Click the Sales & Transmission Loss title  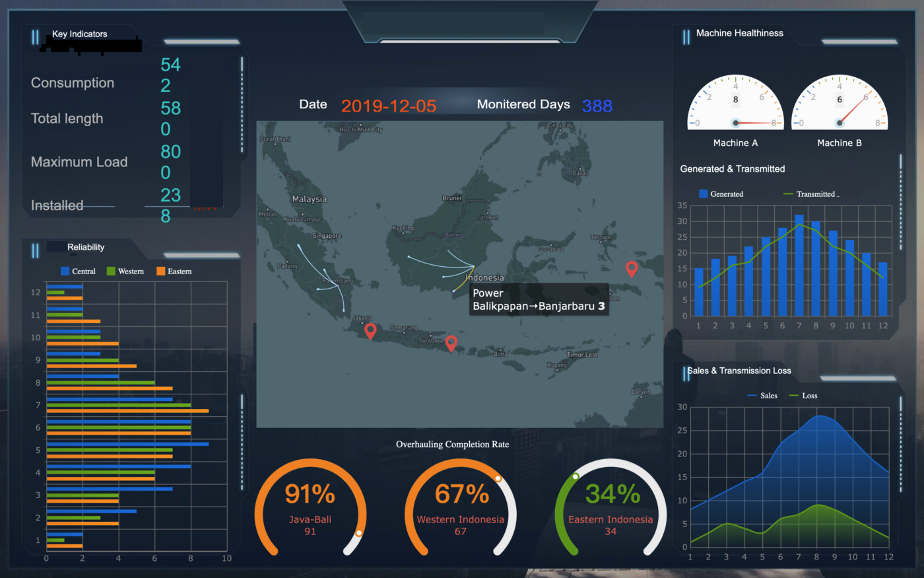739,371
